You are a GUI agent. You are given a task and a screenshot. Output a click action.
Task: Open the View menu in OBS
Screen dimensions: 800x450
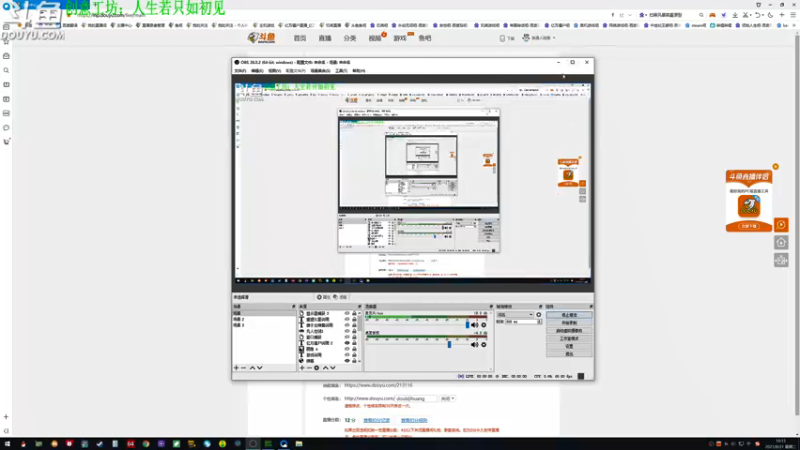[274, 71]
